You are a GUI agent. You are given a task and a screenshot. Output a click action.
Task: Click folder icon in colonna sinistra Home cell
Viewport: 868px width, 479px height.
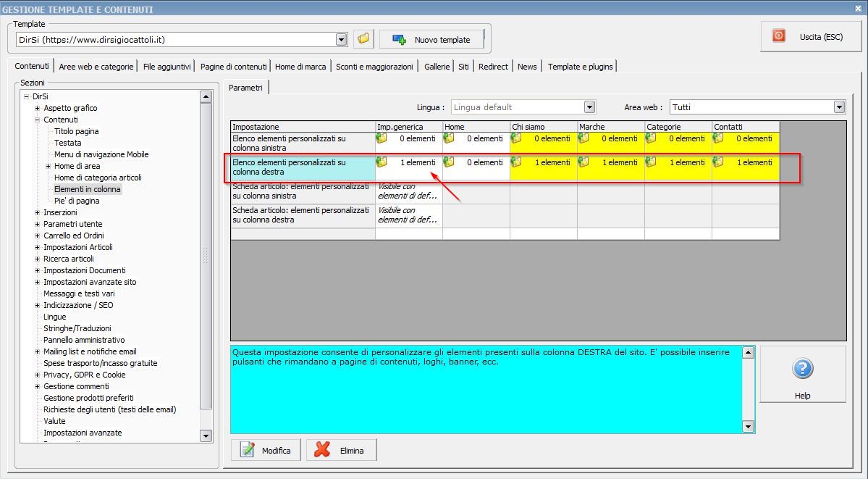pyautogui.click(x=449, y=138)
